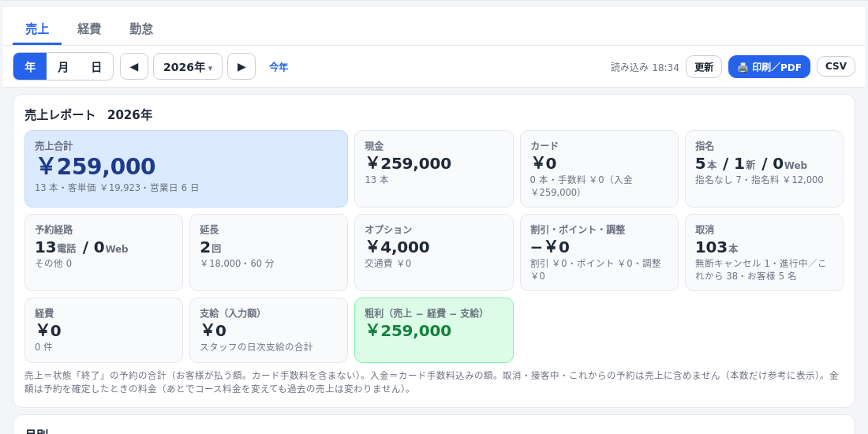868x434 pixels.
Task: Click the 割引・ポイント・調整 card
Action: tap(599, 253)
